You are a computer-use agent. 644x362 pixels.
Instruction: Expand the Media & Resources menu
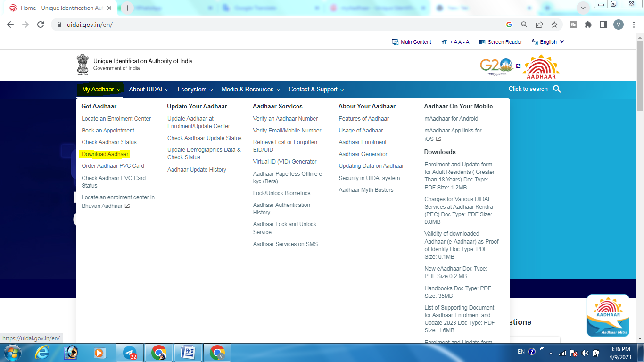click(x=251, y=89)
